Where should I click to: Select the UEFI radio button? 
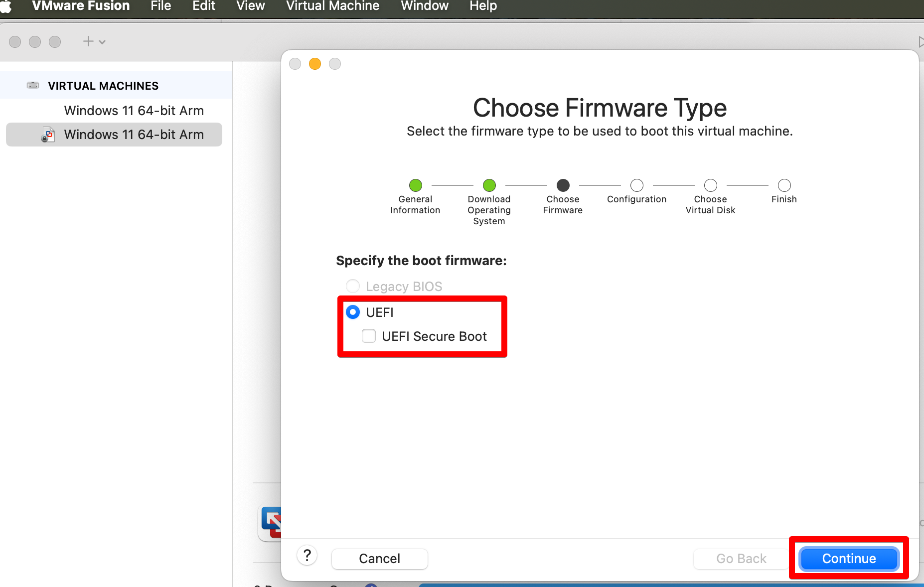pyautogui.click(x=353, y=312)
